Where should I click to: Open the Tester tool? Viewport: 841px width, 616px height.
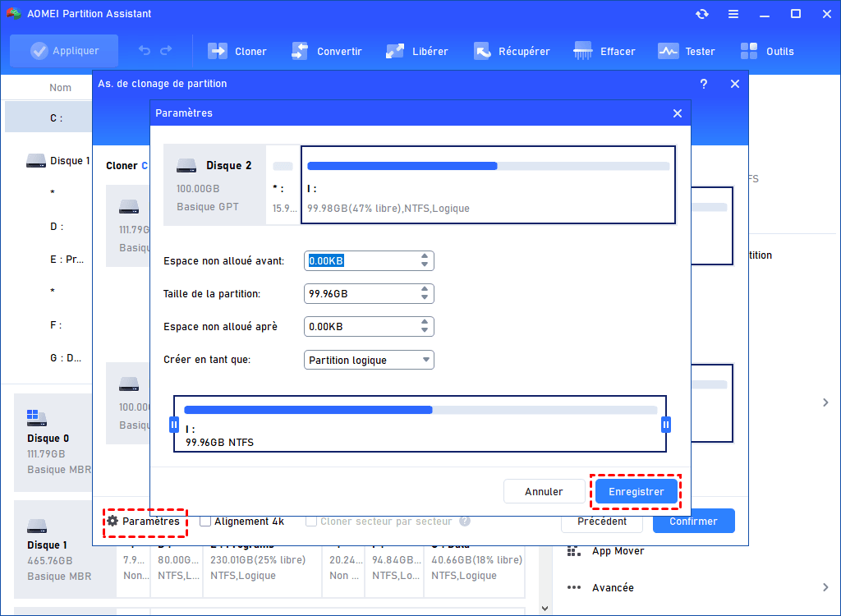[687, 52]
